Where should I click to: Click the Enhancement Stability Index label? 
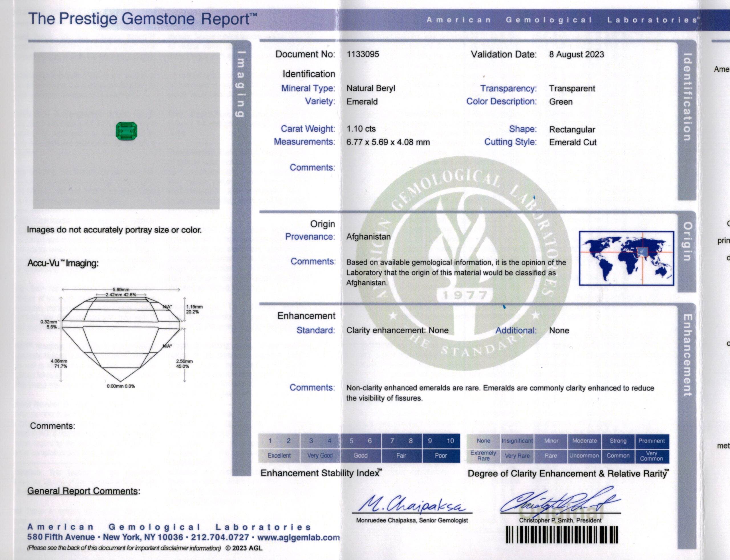pyautogui.click(x=321, y=473)
